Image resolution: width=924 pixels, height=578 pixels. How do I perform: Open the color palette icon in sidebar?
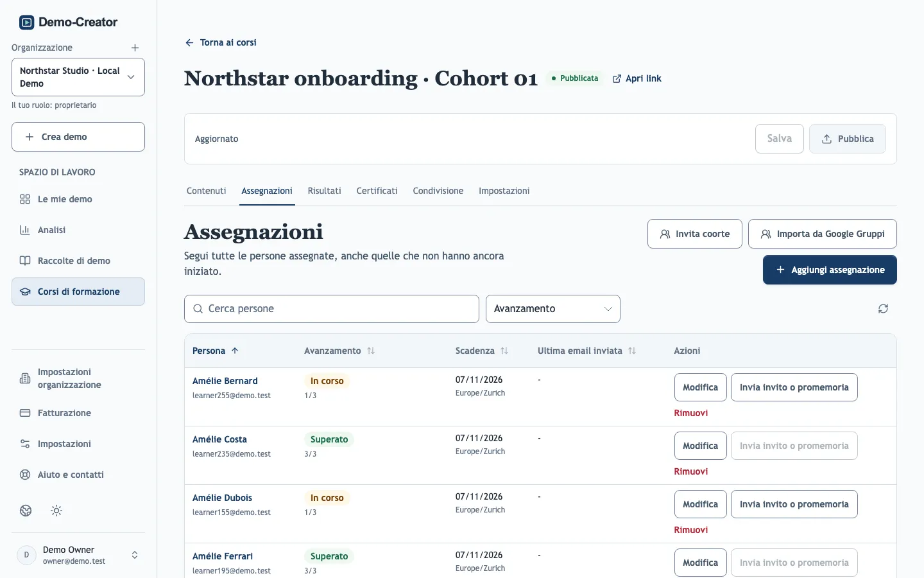(x=26, y=511)
